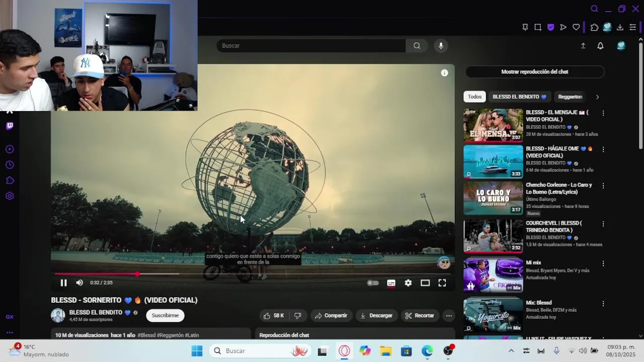Viewport: 644px width, 362px height.
Task: Open Mix: Blessd playlist title
Action: 539,303
